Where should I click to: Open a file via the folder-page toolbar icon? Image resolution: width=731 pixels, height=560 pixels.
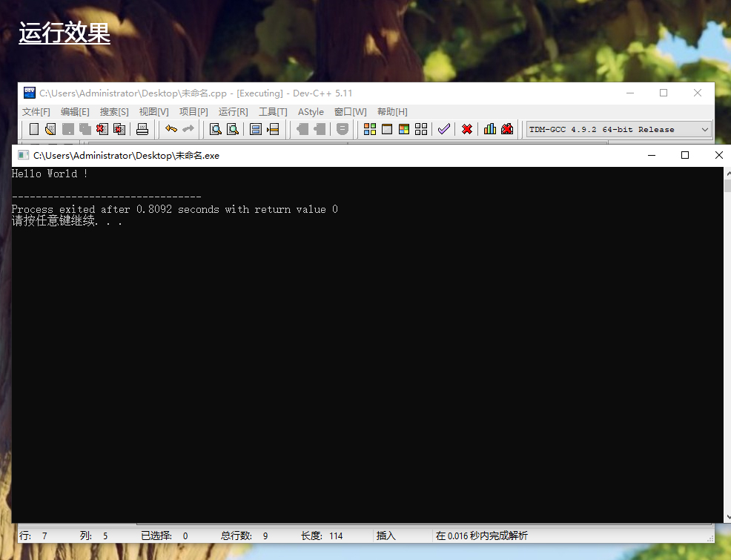point(50,129)
